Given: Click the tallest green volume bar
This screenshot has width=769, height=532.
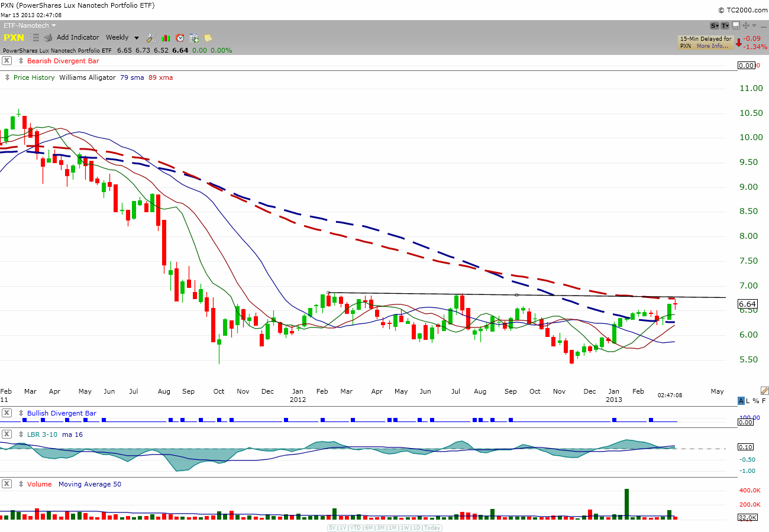Looking at the screenshot, I should coord(626,504).
